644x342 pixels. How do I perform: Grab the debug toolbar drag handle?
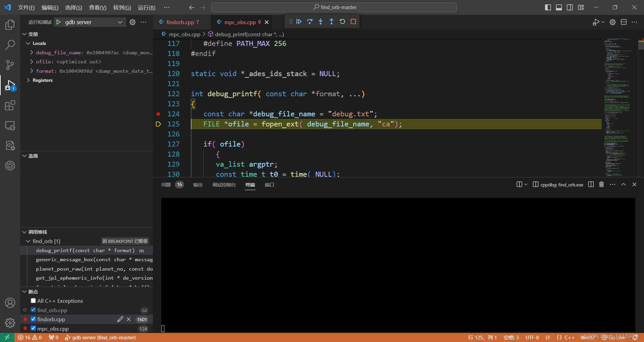(x=290, y=21)
